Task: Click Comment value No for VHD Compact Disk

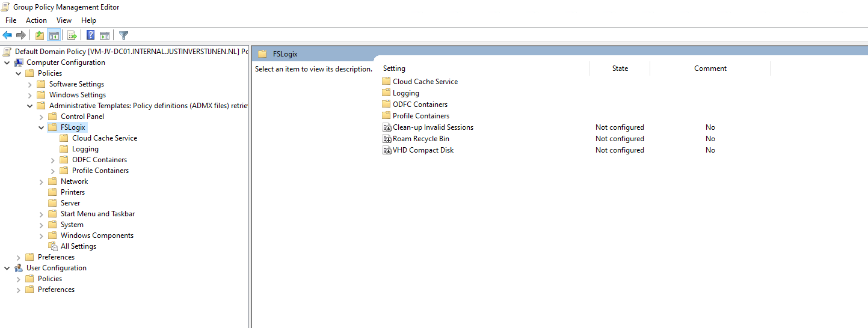Action: pos(710,150)
